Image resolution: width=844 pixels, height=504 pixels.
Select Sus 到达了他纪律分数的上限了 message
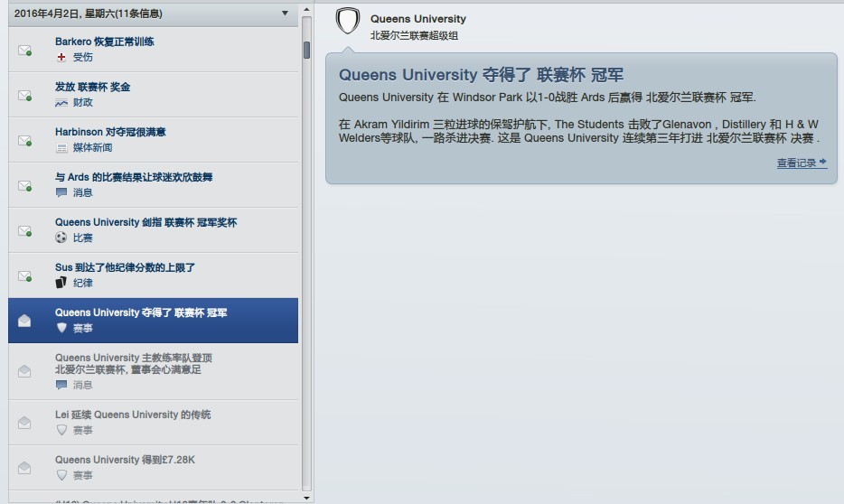pyautogui.click(x=125, y=267)
